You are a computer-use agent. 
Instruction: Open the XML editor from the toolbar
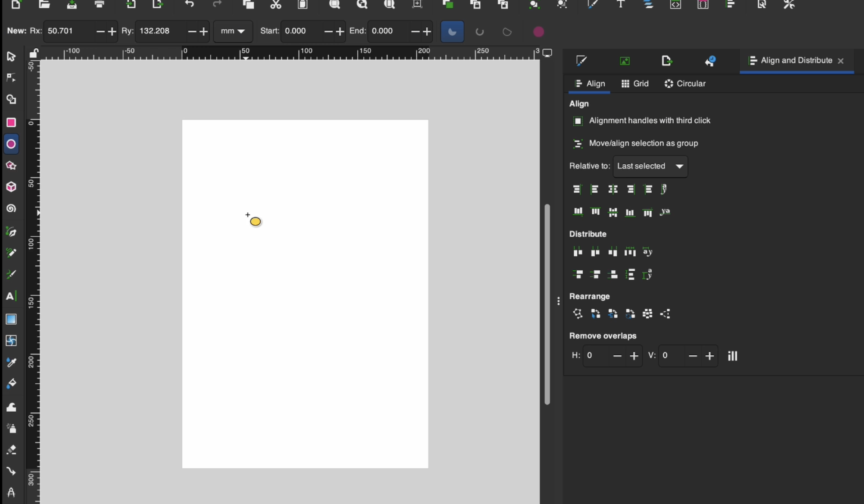[x=676, y=5]
